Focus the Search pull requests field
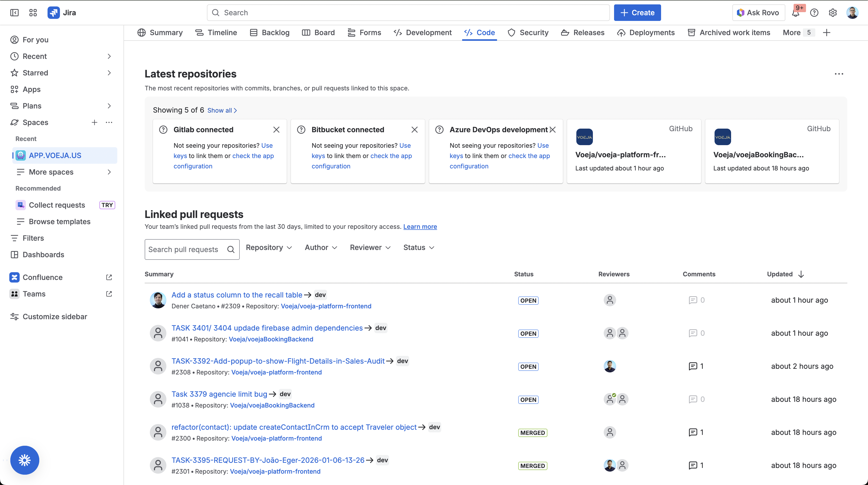The image size is (868, 485). (x=192, y=249)
